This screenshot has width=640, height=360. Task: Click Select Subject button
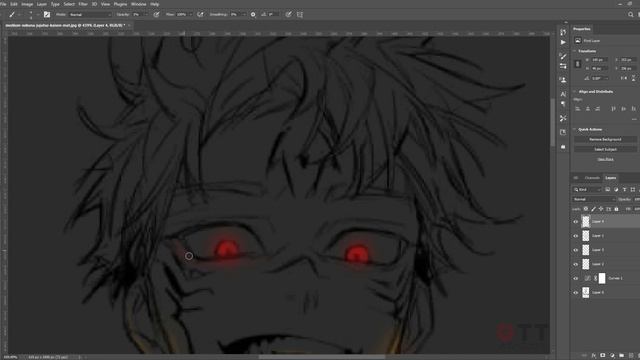605,149
